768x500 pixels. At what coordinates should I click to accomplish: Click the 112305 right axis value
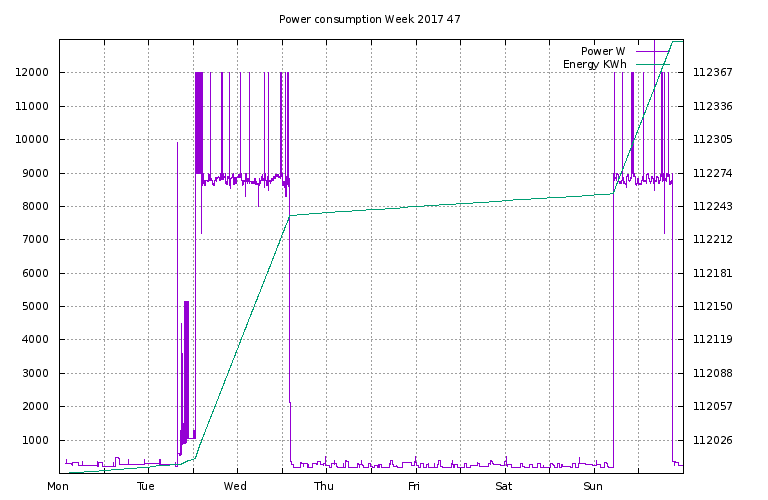(713, 140)
